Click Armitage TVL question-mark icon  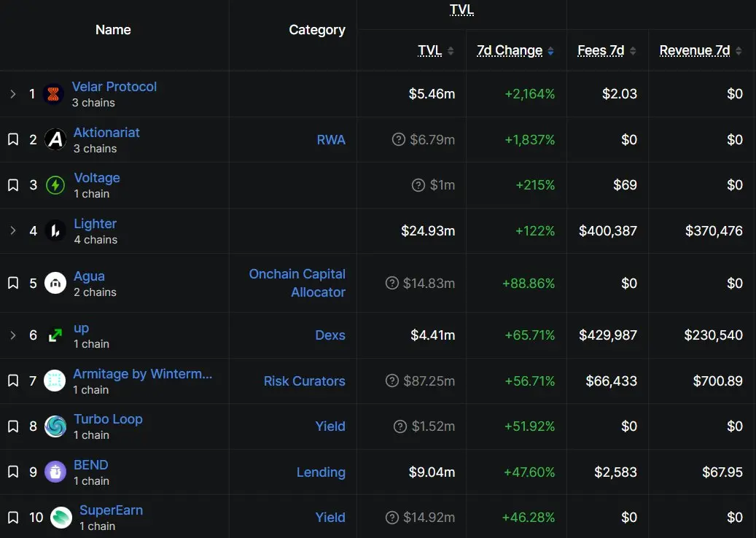(x=392, y=381)
